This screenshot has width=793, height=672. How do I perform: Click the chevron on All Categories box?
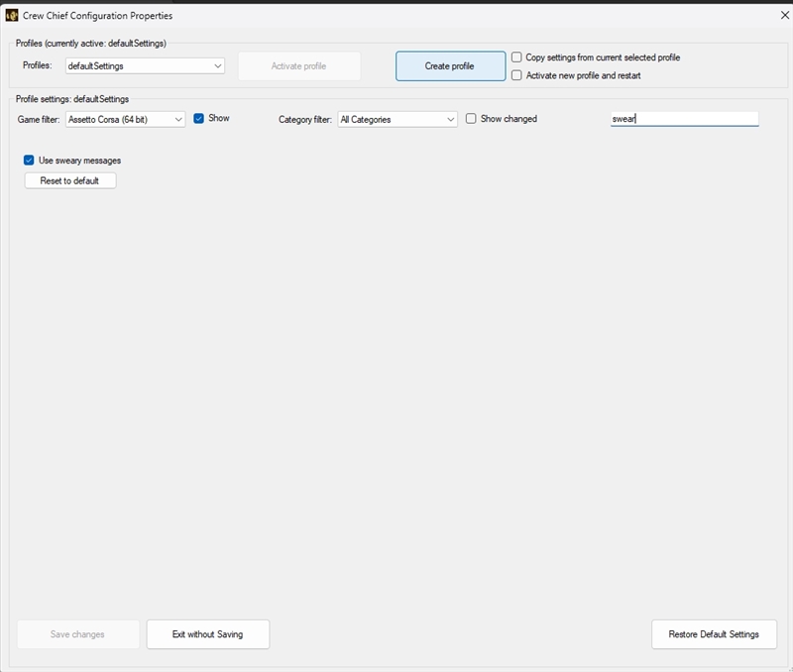point(450,119)
